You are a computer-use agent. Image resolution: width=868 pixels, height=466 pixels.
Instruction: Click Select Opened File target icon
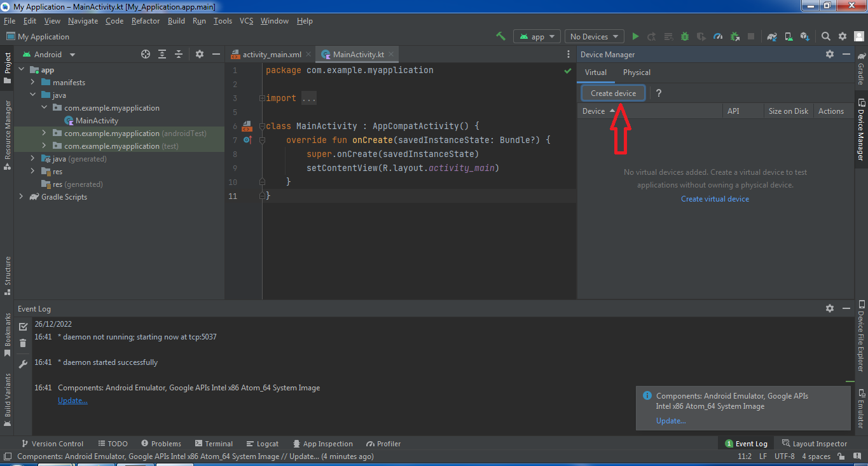pyautogui.click(x=146, y=55)
